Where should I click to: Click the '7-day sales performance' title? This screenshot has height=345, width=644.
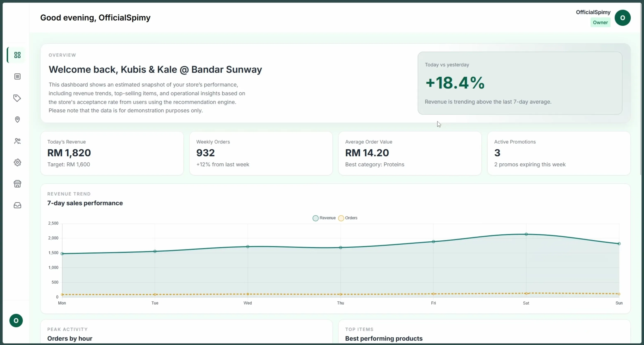[85, 203]
